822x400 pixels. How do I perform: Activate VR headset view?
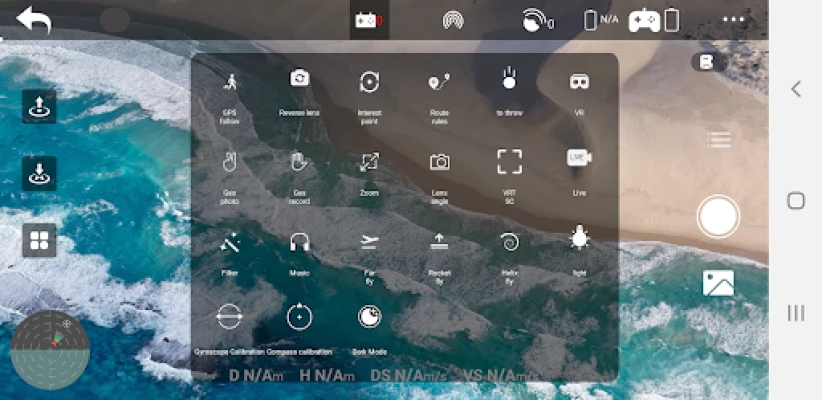coord(579,82)
